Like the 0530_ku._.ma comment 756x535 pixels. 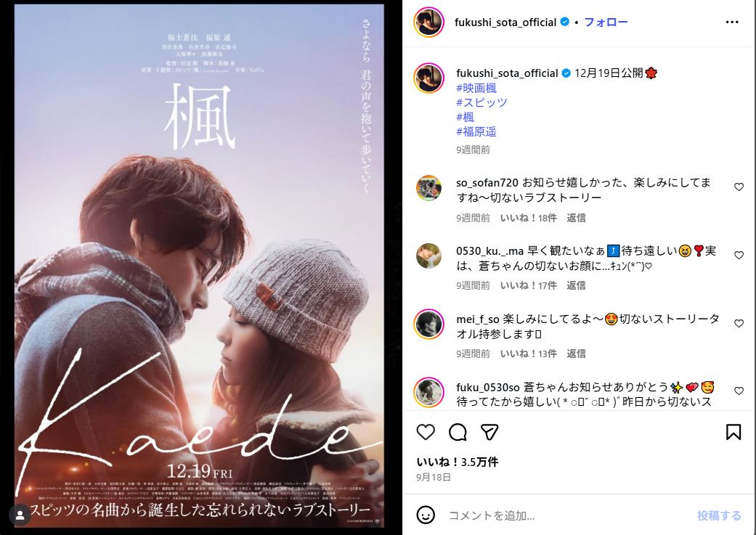tap(739, 255)
